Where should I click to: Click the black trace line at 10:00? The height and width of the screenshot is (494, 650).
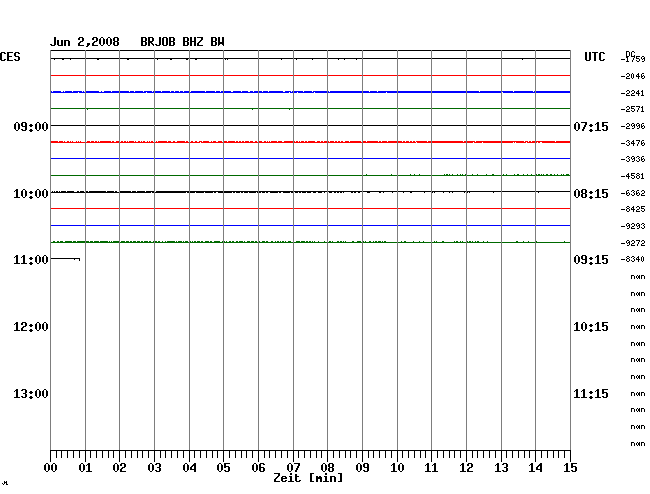310,192
